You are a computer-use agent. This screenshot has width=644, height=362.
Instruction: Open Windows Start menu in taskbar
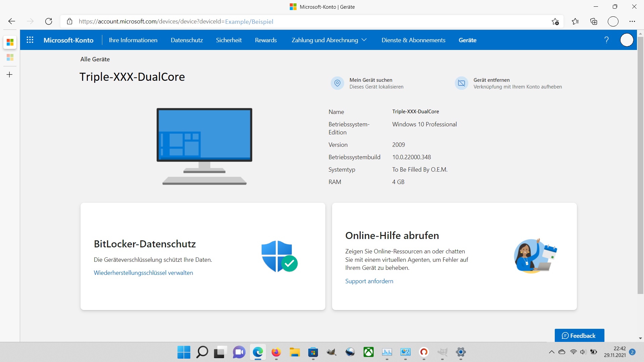[183, 352]
